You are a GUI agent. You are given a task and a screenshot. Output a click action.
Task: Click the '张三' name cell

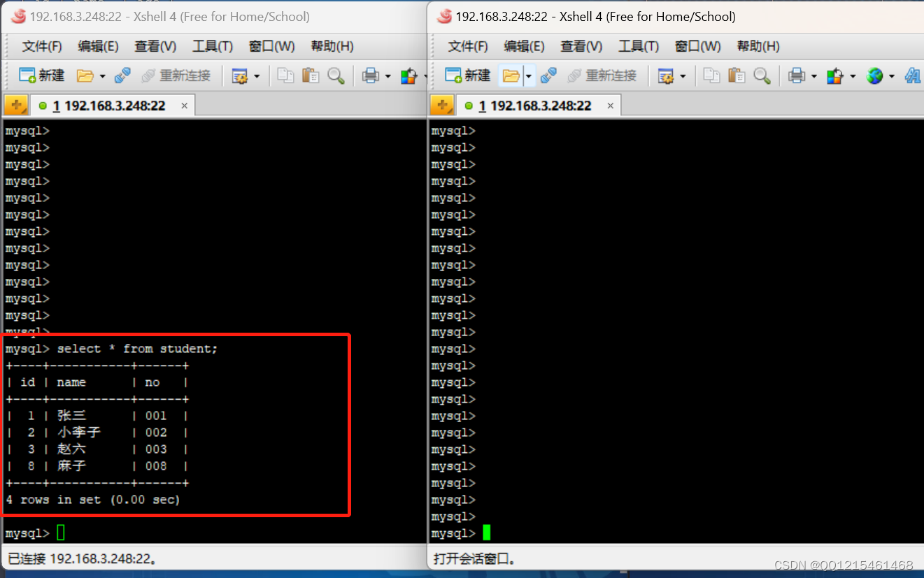click(x=71, y=416)
